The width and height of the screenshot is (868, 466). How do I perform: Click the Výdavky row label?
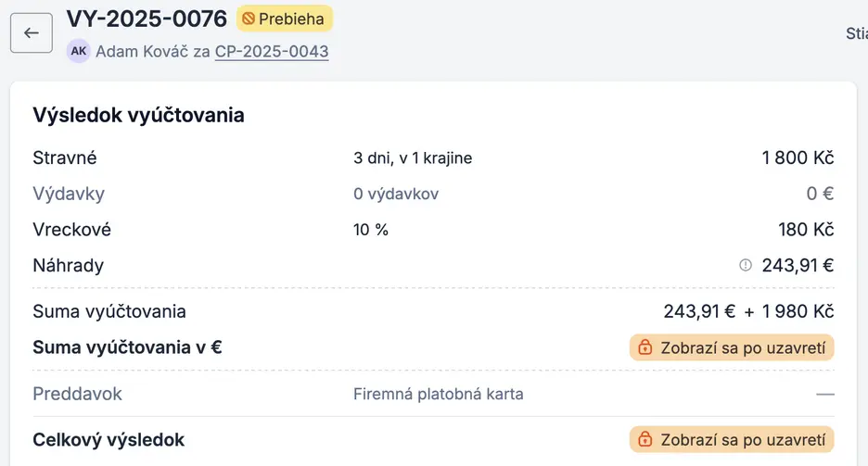tap(69, 194)
